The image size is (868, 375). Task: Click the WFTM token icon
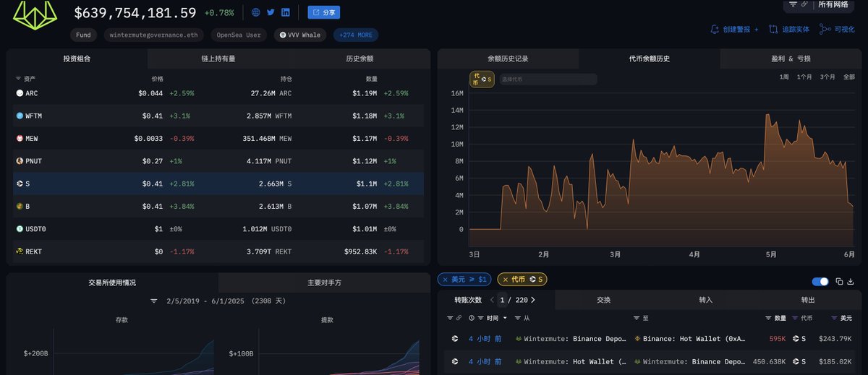[x=20, y=116]
